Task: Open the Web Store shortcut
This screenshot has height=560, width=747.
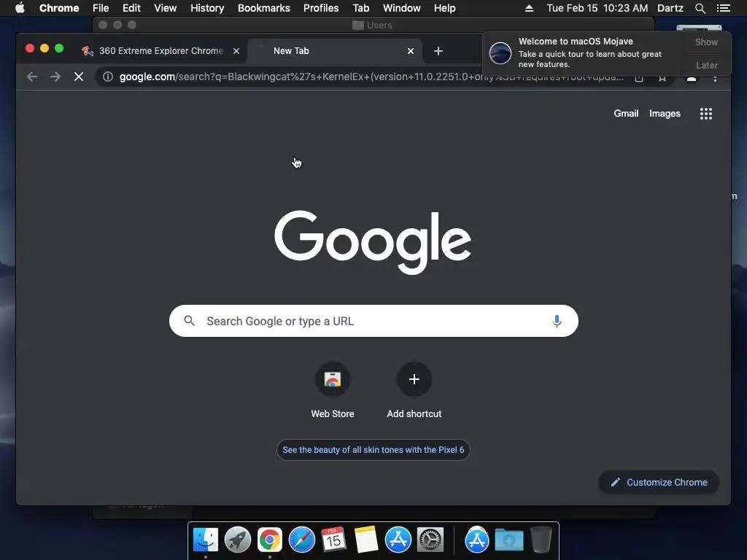Action: pos(333,391)
